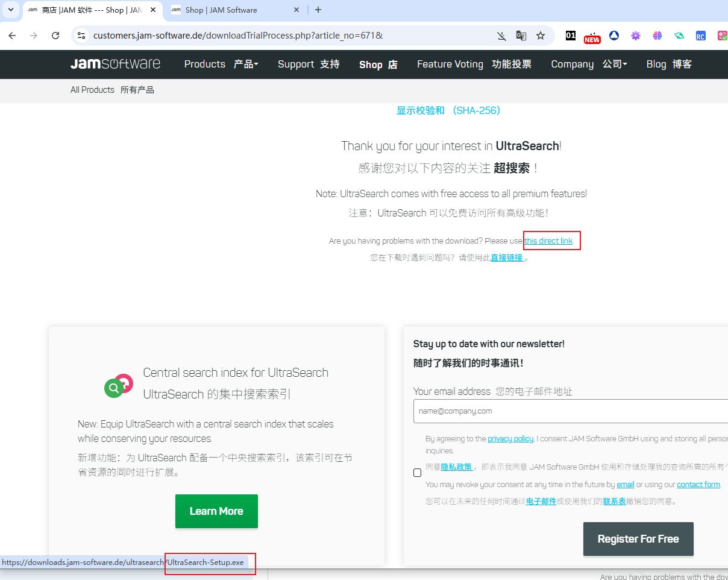Click the Chinese '电子邮件' link
This screenshot has height=580, width=728.
coord(541,501)
